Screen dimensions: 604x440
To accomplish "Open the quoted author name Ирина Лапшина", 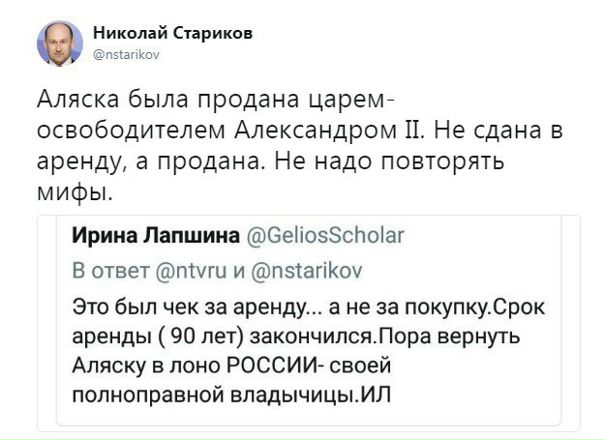I will pyautogui.click(x=148, y=237).
